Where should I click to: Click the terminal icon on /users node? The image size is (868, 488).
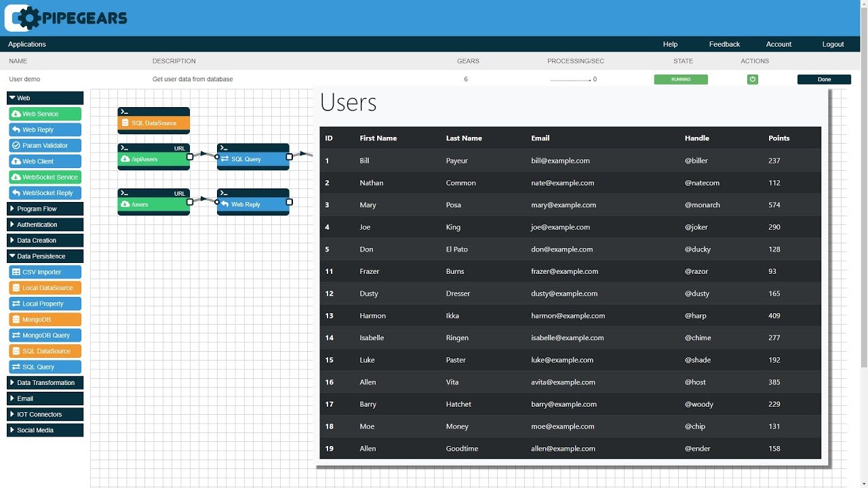[124, 193]
